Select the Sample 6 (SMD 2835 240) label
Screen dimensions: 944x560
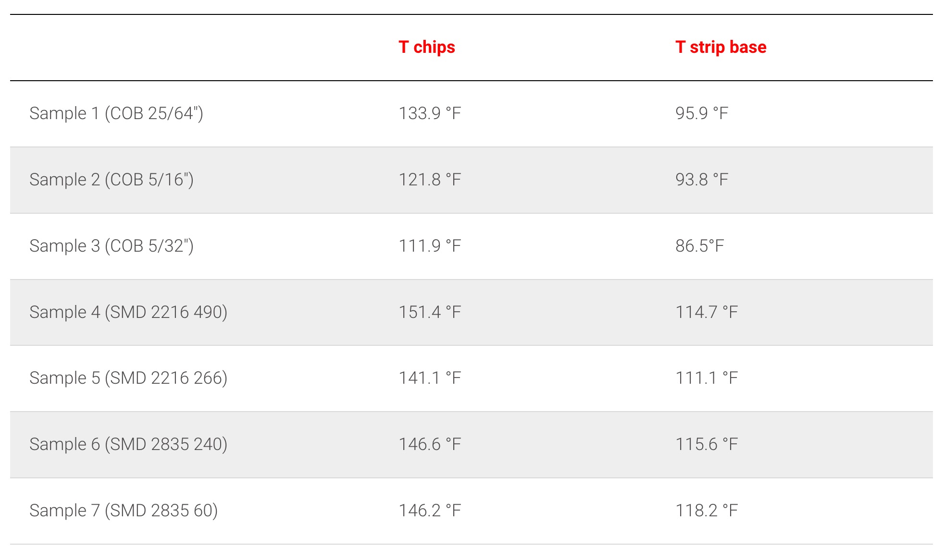point(128,444)
